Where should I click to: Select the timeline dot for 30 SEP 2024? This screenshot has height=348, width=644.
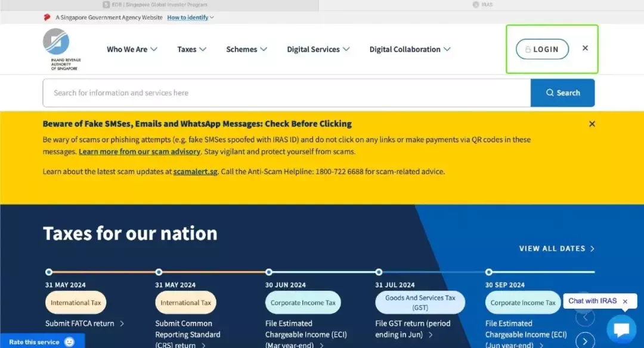tap(489, 272)
